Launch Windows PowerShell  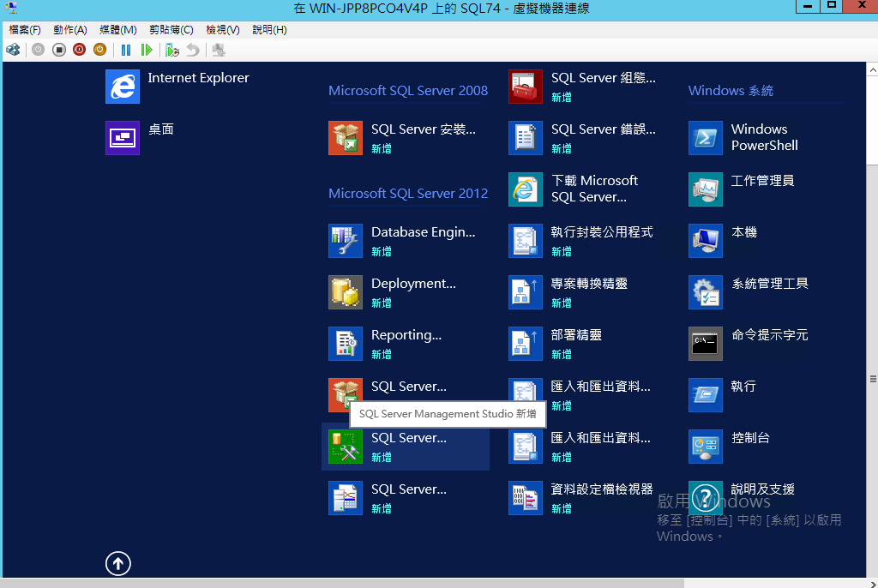pyautogui.click(x=743, y=138)
